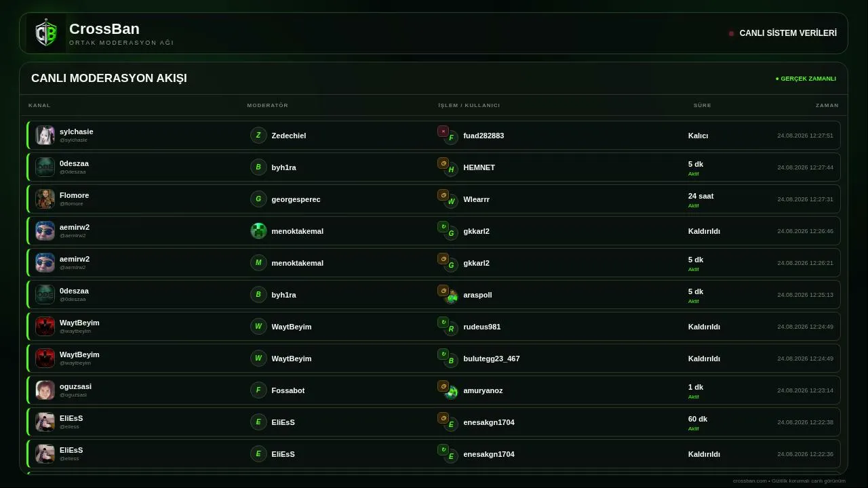Select the KANAL column header
Image resolution: width=868 pixels, height=488 pixels.
click(x=39, y=105)
